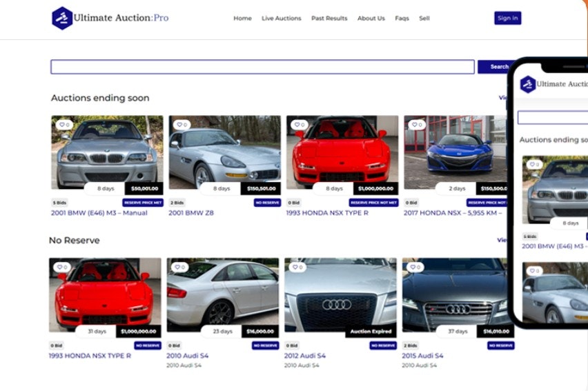Click the 2 days countdown on the 2017 Honda NSX

pos(457,188)
